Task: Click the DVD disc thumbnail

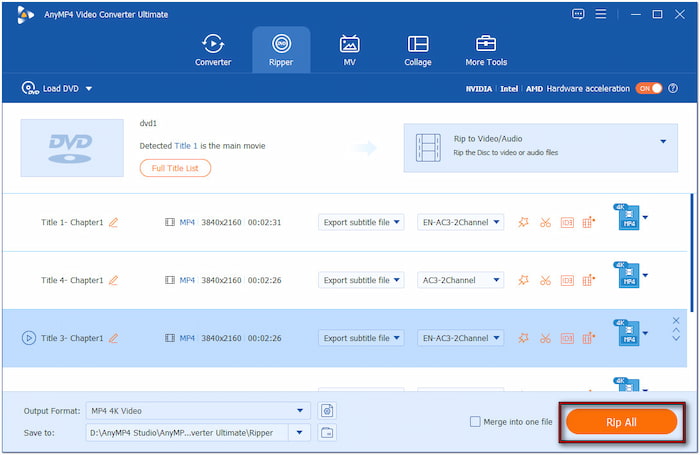Action: coord(72,148)
